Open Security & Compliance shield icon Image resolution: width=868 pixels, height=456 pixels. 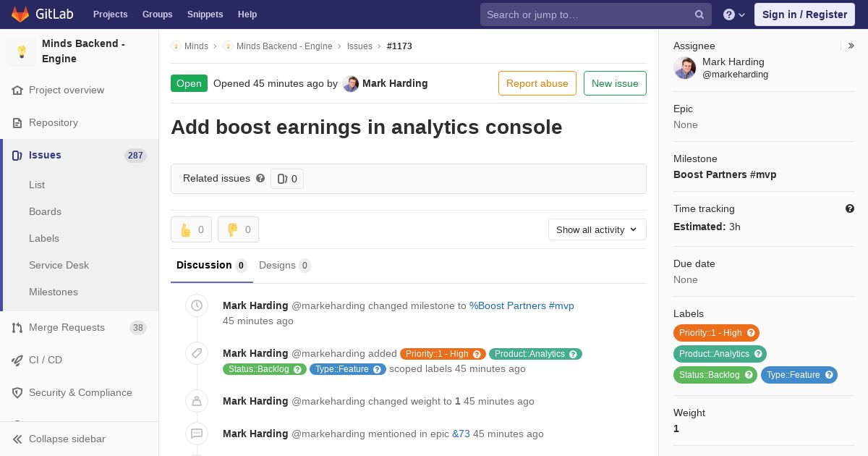(x=17, y=393)
